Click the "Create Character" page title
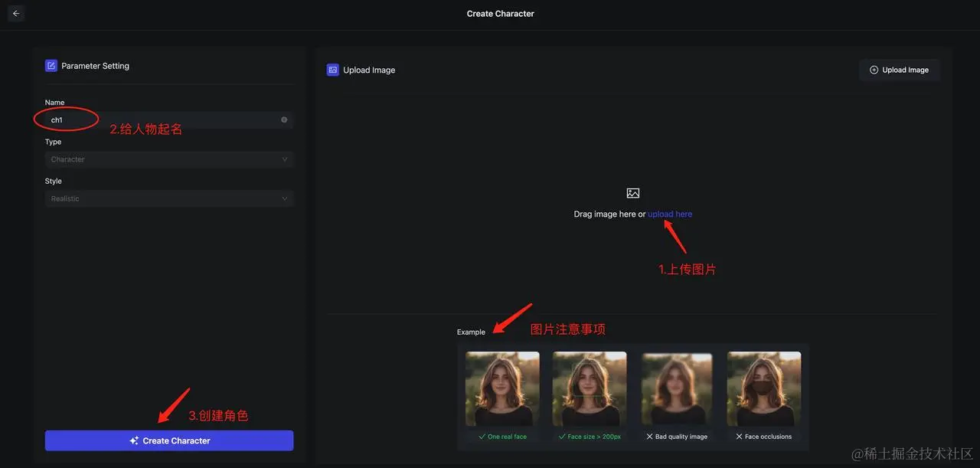This screenshot has width=980, height=468. tap(501, 14)
